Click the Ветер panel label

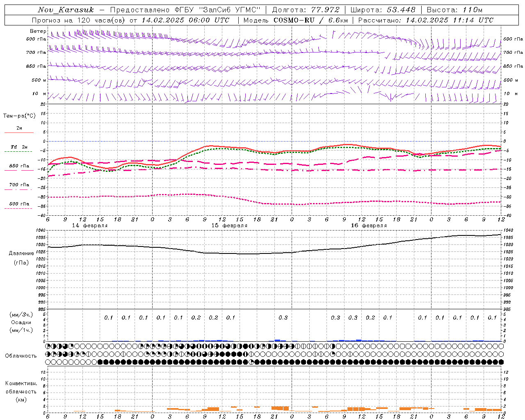[38, 31]
